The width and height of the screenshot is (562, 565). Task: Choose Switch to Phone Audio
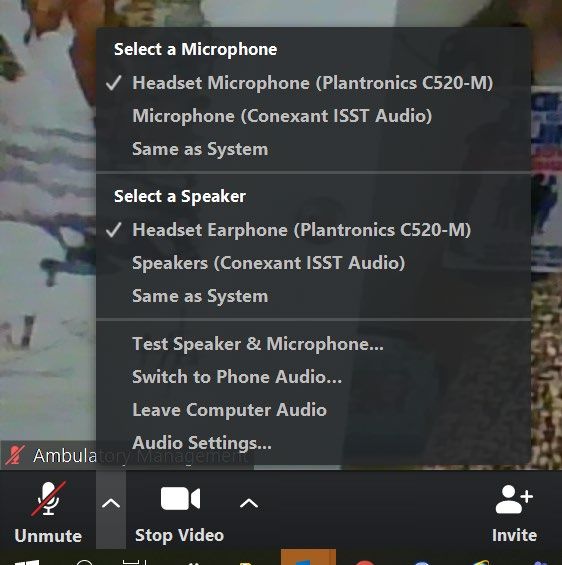(313, 377)
